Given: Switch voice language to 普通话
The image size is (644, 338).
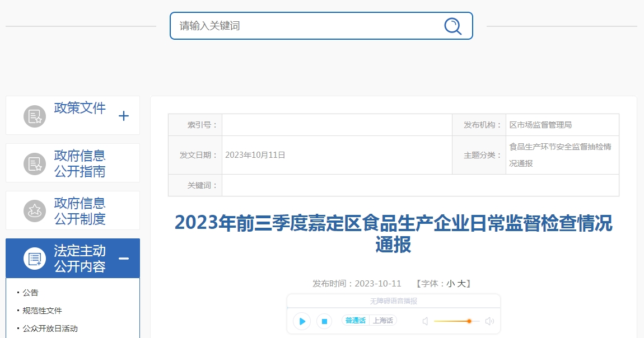Looking at the screenshot, I should pyautogui.click(x=356, y=321).
